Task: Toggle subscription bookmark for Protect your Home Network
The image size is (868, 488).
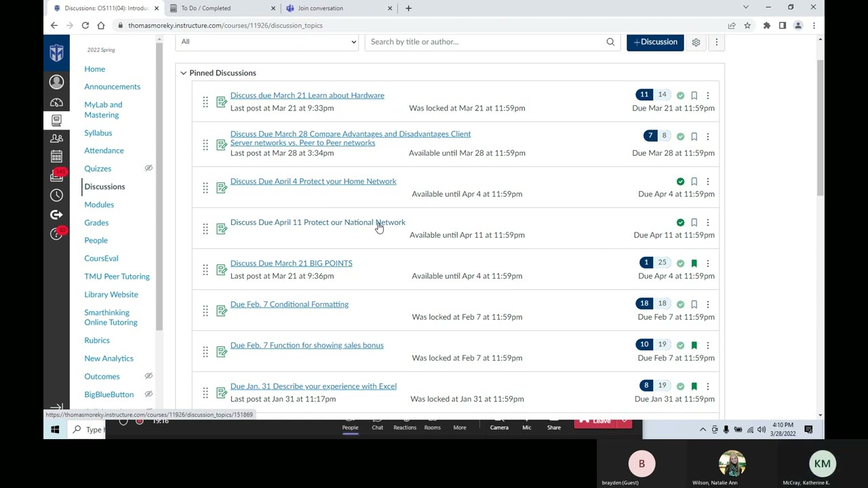Action: pos(694,182)
